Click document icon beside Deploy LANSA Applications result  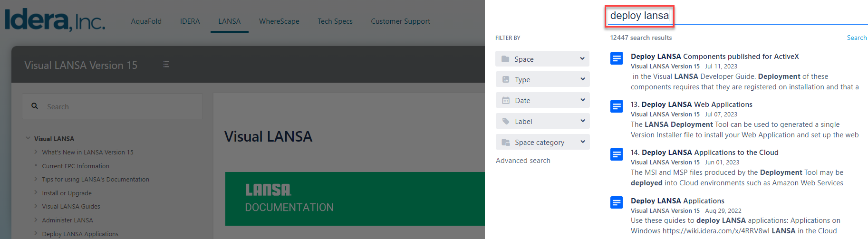(x=617, y=203)
